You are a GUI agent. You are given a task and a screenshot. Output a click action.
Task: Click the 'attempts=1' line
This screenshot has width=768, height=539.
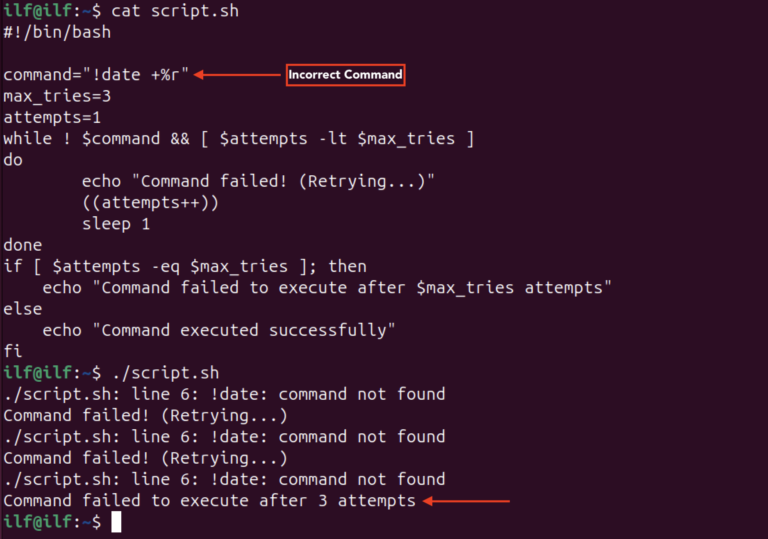[52, 118]
